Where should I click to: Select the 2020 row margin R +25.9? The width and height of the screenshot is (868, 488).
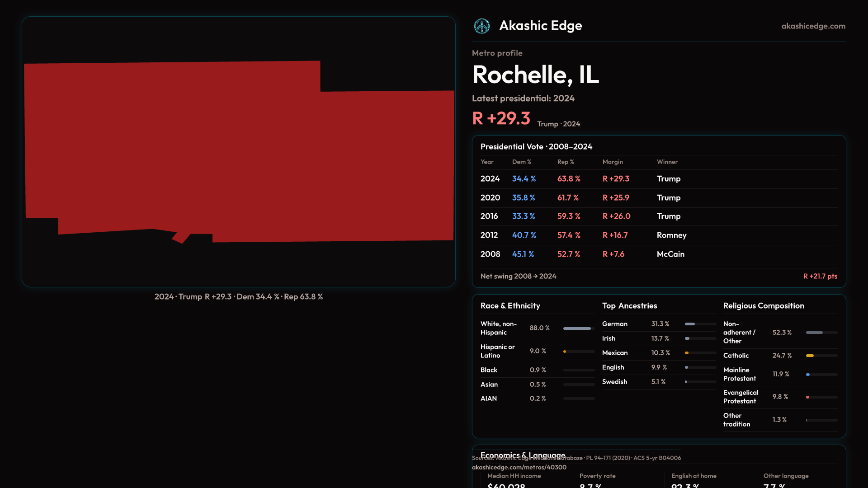[615, 198]
